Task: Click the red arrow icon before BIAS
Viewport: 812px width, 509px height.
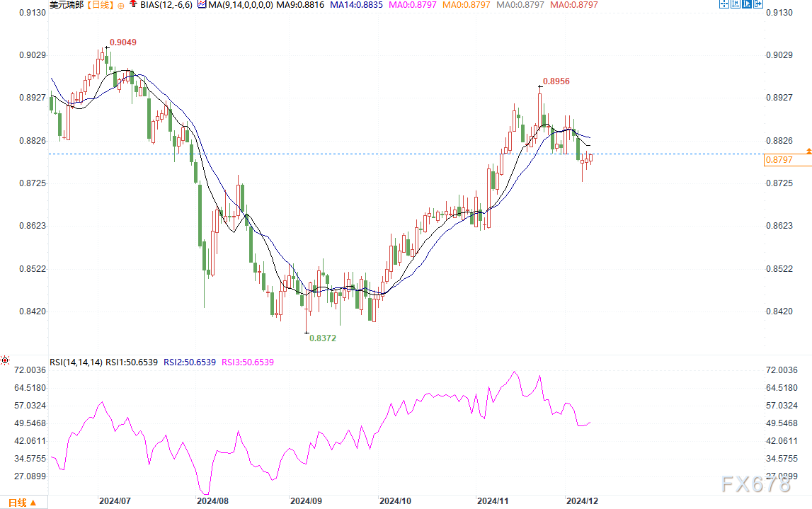Action: (x=133, y=5)
